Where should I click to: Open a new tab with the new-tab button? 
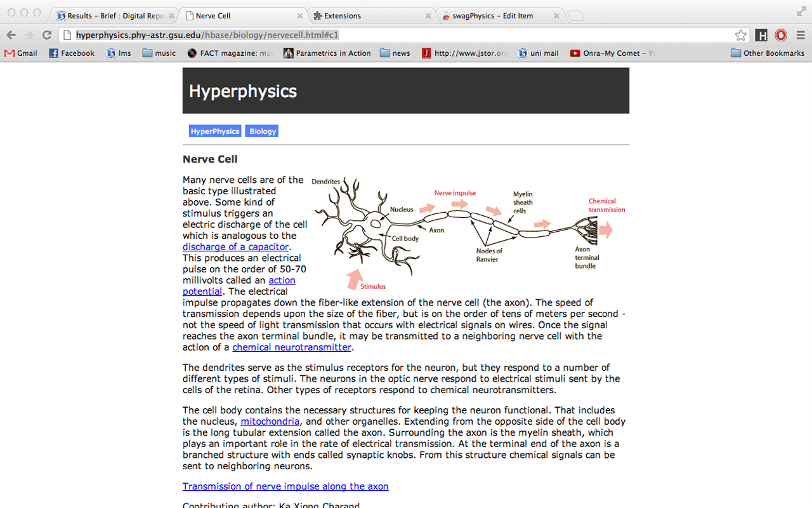tap(575, 16)
